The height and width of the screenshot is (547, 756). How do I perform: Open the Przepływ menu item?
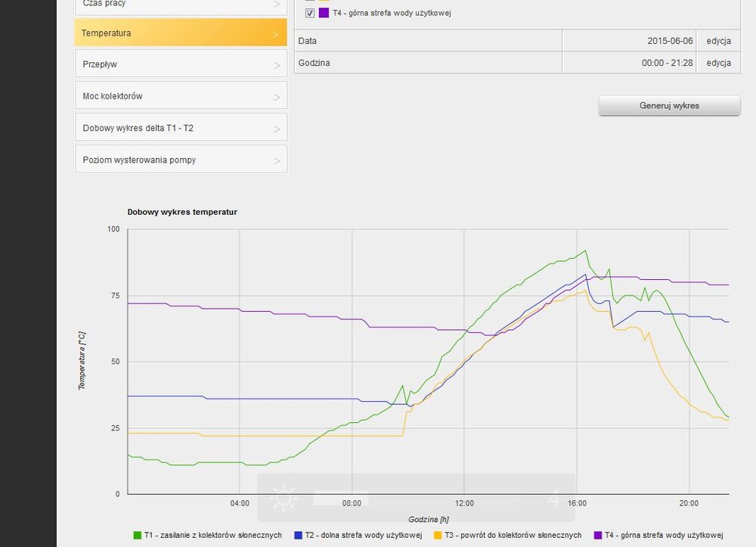[181, 65]
